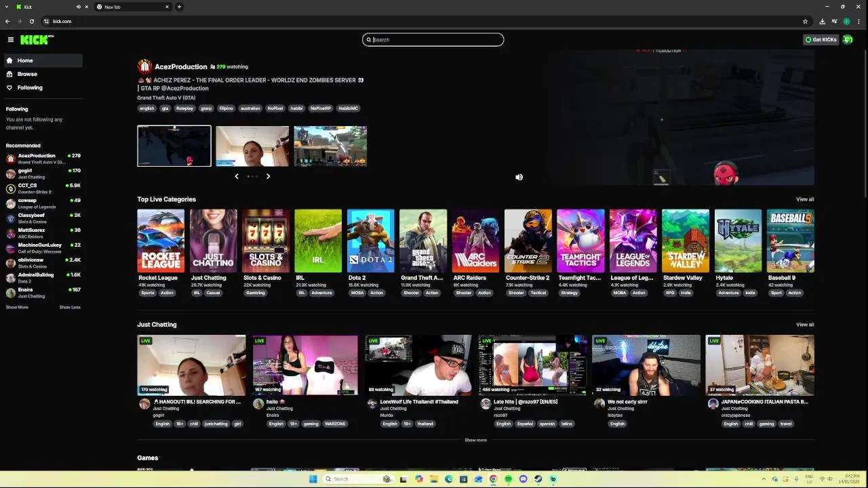This screenshot has width=868, height=488.
Task: Click the 'NoPixel' tag on featured stream
Action: pos(275,108)
